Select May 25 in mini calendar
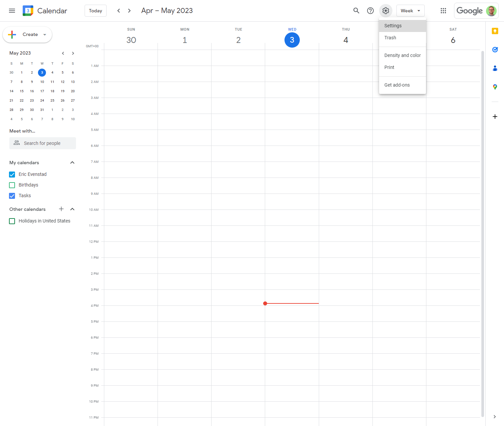Image resolution: width=504 pixels, height=426 pixels. 52,100
